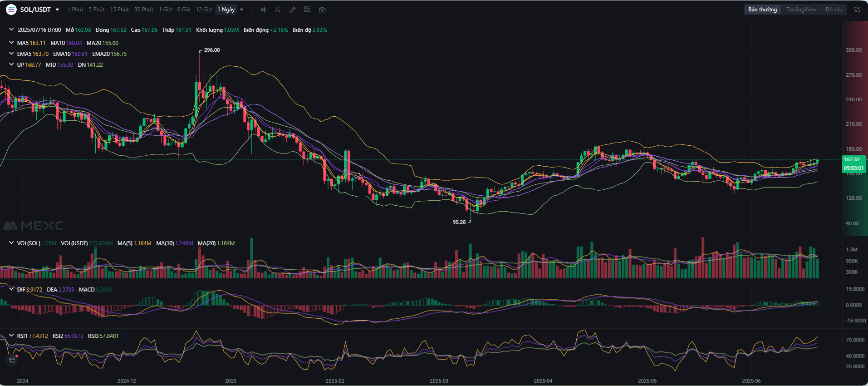This screenshot has height=386, width=868.
Task: Click the DIF 3.9172 label
Action: [29, 289]
